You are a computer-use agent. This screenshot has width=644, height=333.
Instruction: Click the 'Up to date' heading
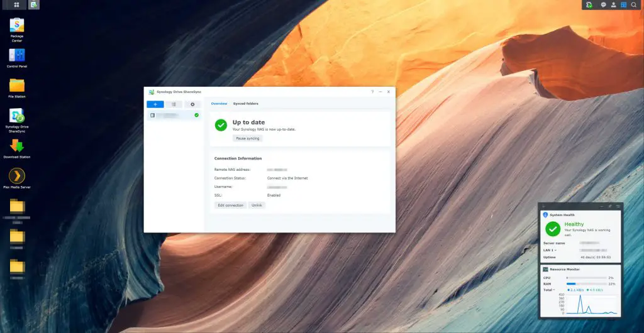pyautogui.click(x=248, y=123)
